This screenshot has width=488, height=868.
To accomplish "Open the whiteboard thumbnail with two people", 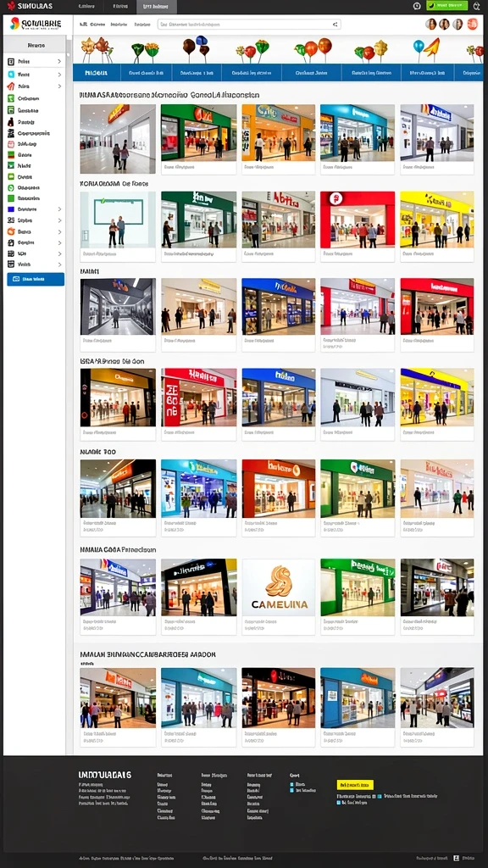I will tap(118, 220).
